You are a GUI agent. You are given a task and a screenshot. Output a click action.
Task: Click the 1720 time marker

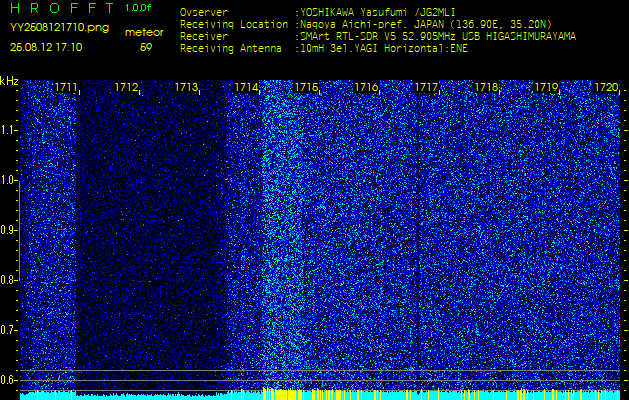(606, 87)
